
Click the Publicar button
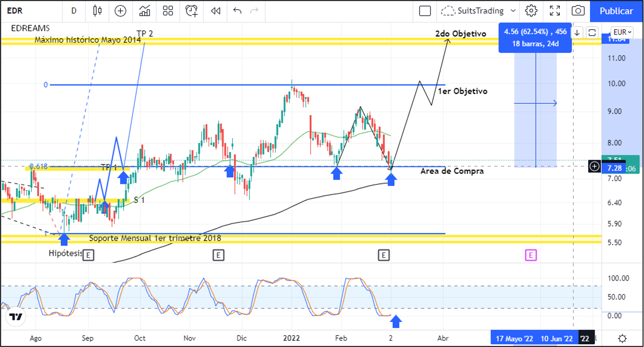click(x=616, y=11)
